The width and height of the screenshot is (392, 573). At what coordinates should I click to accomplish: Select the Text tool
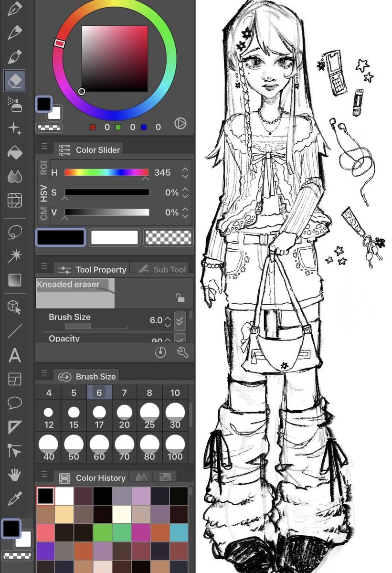(15, 355)
